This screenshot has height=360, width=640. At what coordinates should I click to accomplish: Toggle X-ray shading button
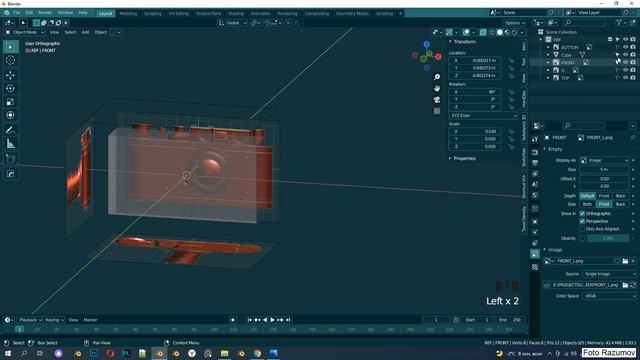483,32
